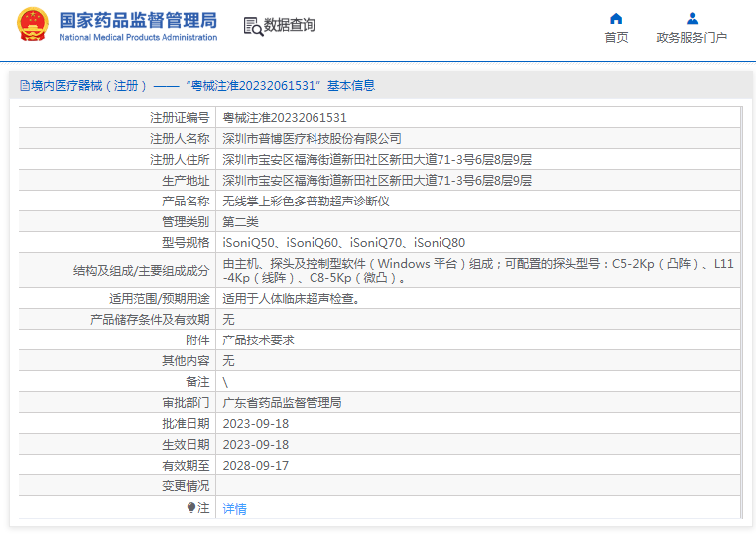Viewport: 756px width, 542px height.
Task: Open the 政务服务门户 menu item
Action: point(692,38)
